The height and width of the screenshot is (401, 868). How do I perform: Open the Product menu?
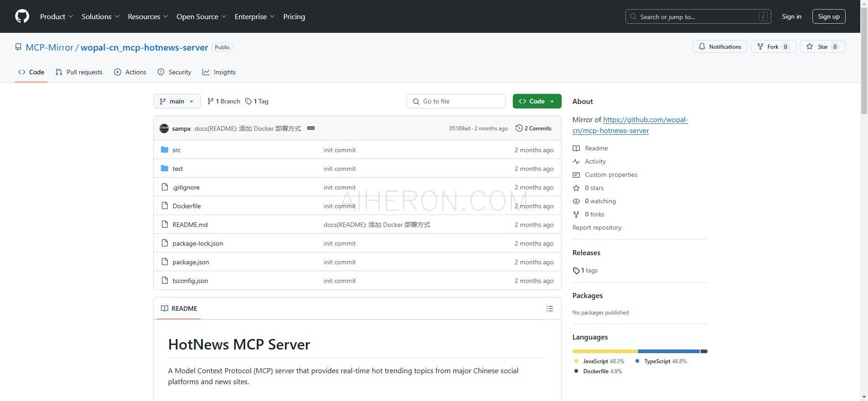pyautogui.click(x=57, y=16)
